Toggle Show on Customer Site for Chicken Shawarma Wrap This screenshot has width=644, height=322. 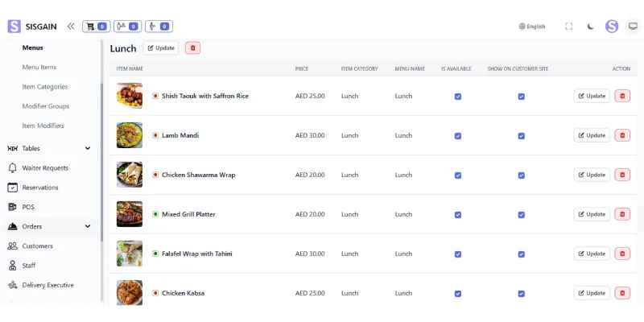521,175
